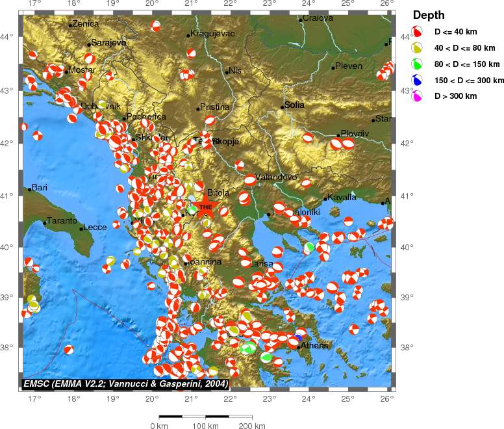Select the blue focal mechanism beside Athens
This screenshot has width=504, height=429.
tap(298, 337)
